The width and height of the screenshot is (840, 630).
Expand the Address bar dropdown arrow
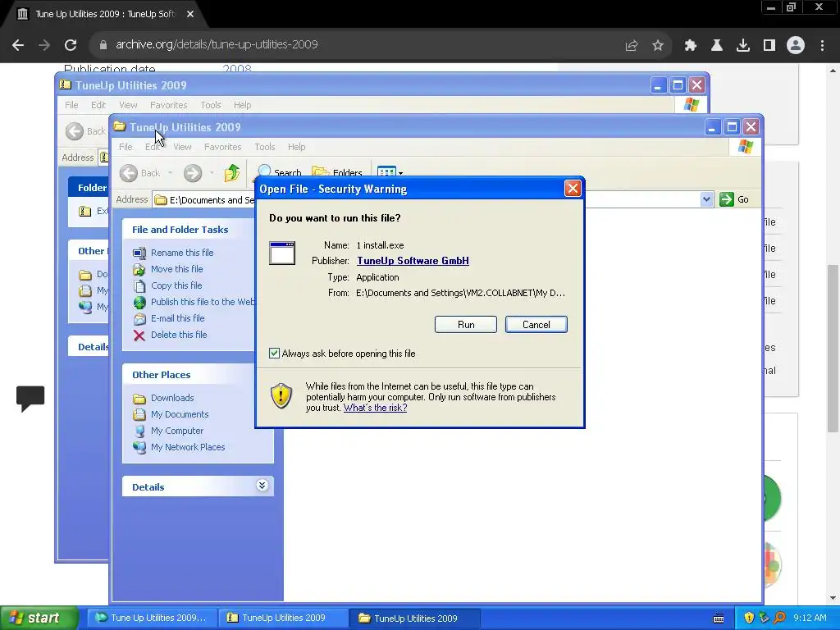click(706, 199)
